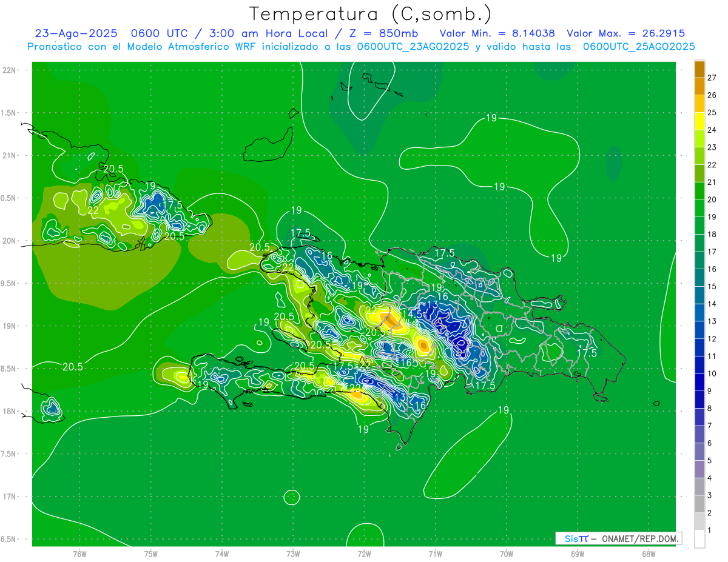Click longitude axis label "71W"
Image resolution: width=728 pixels, height=562 pixels.
click(435, 554)
